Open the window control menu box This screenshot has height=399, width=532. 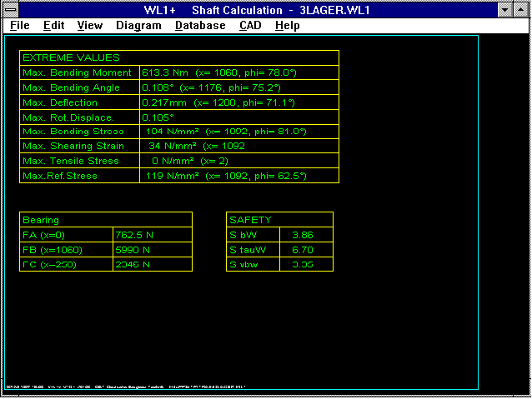[x=10, y=9]
